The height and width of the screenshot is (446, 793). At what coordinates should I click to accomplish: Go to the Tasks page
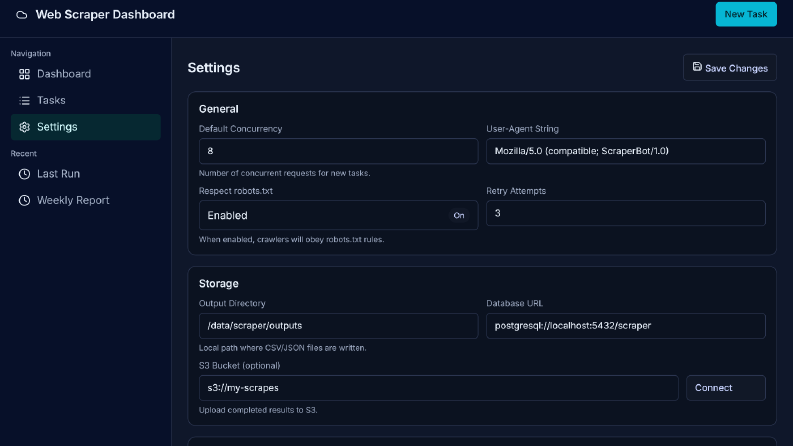click(85, 100)
